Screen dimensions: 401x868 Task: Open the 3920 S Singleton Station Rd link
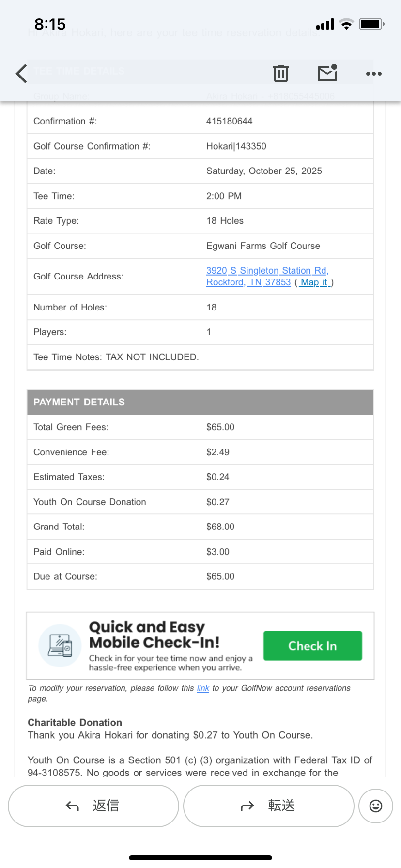267,270
